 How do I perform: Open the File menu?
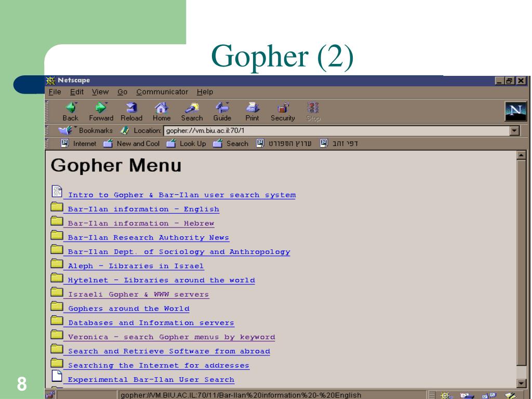(55, 92)
